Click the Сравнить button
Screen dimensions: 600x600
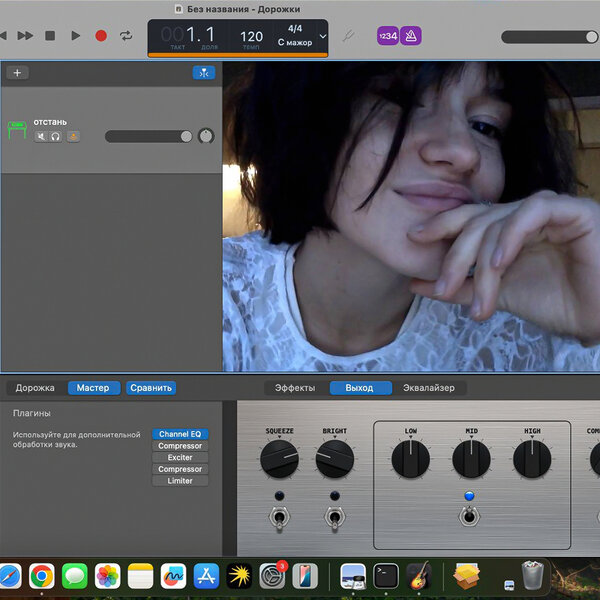pos(151,388)
